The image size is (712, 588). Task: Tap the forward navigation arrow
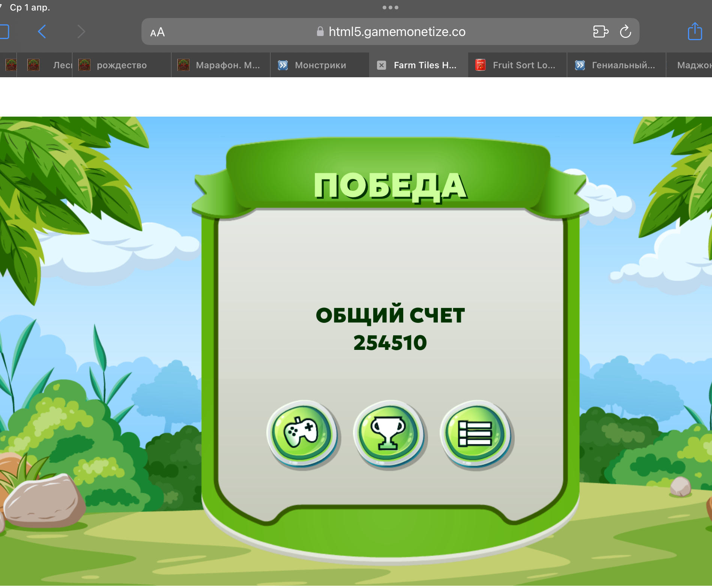click(x=81, y=31)
